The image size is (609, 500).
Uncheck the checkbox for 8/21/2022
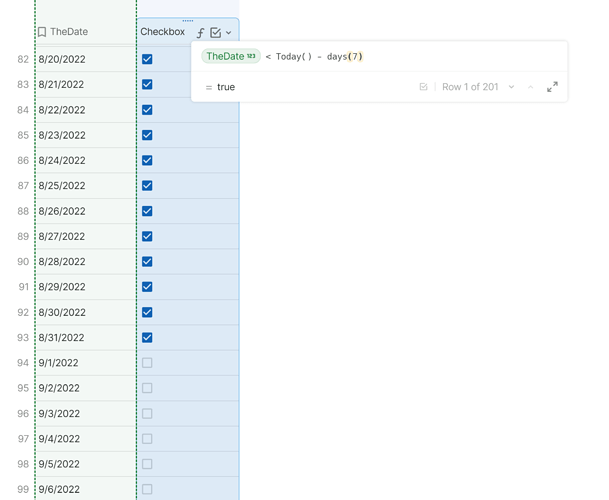[x=147, y=84]
